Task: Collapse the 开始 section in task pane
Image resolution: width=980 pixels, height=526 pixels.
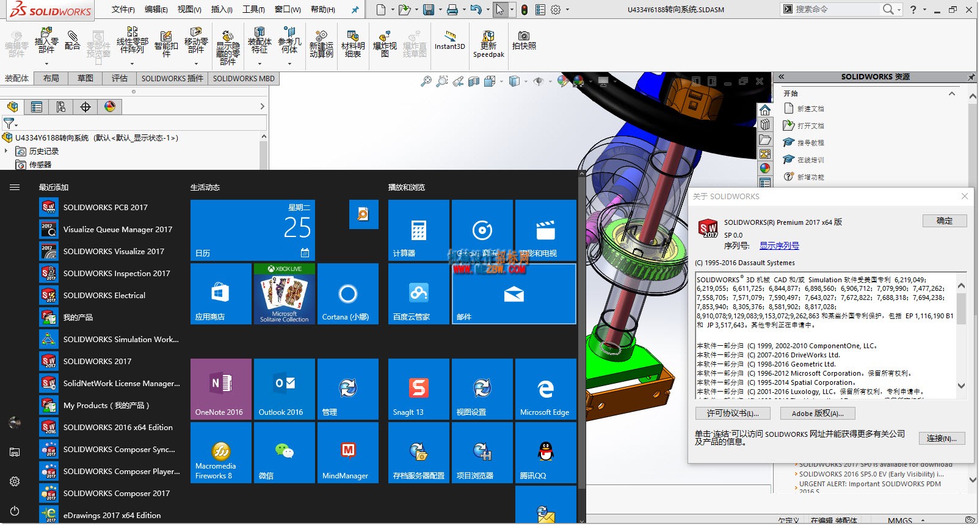Action: [952, 93]
